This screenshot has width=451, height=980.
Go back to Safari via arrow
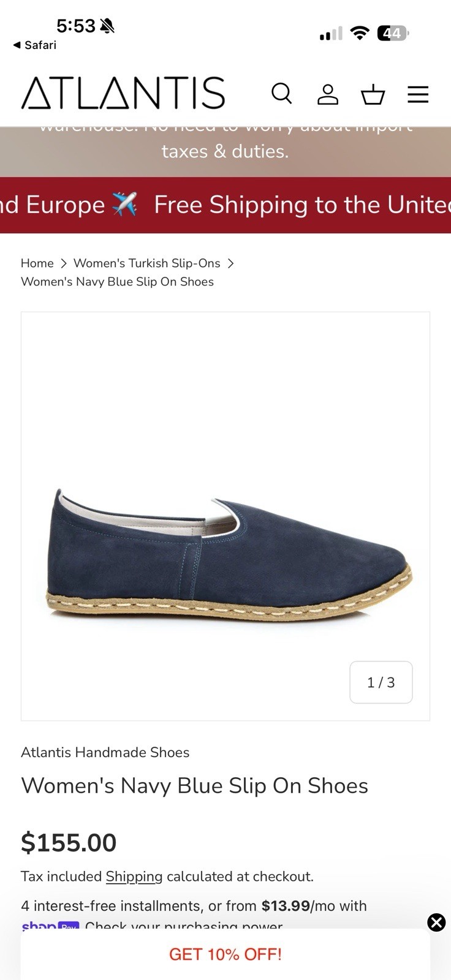(34, 45)
